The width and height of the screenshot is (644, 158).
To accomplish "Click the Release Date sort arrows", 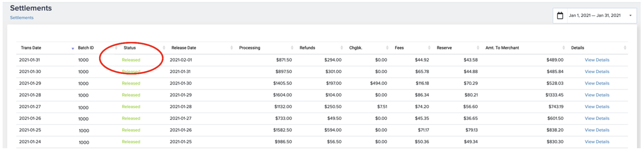I will [x=231, y=48].
